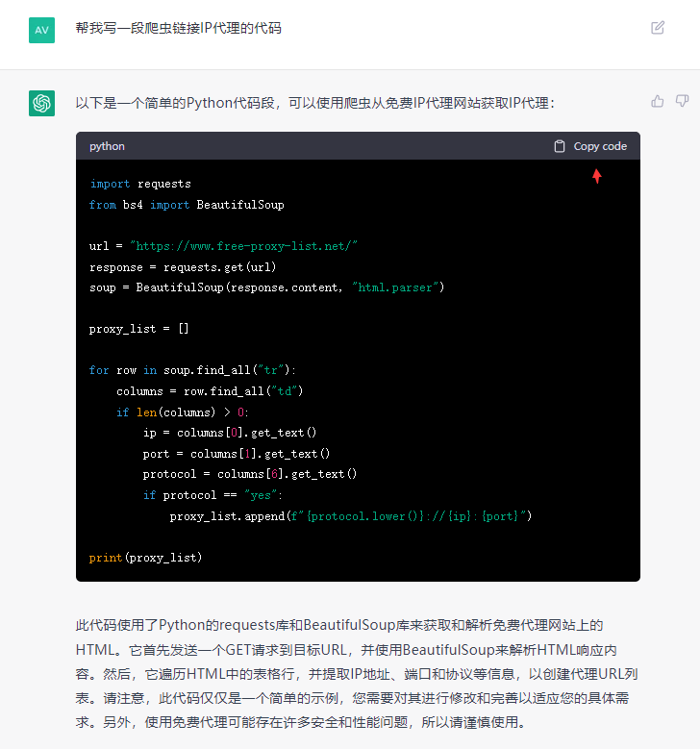Screen dimensions: 700x749
Task: Click the 'from bs4 import BeautifulSoup' line
Action: click(187, 205)
